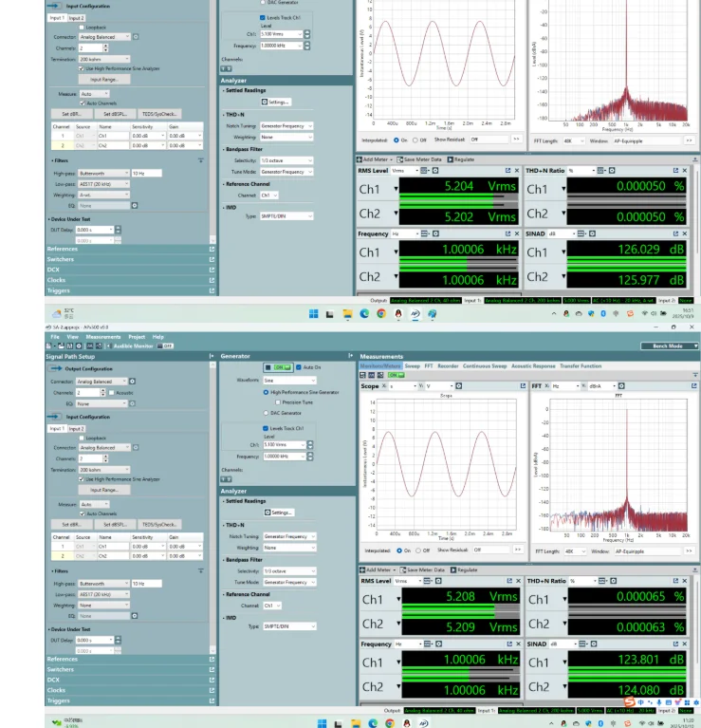Click Input Range button in lower window
701x728 pixels.
coord(104,490)
